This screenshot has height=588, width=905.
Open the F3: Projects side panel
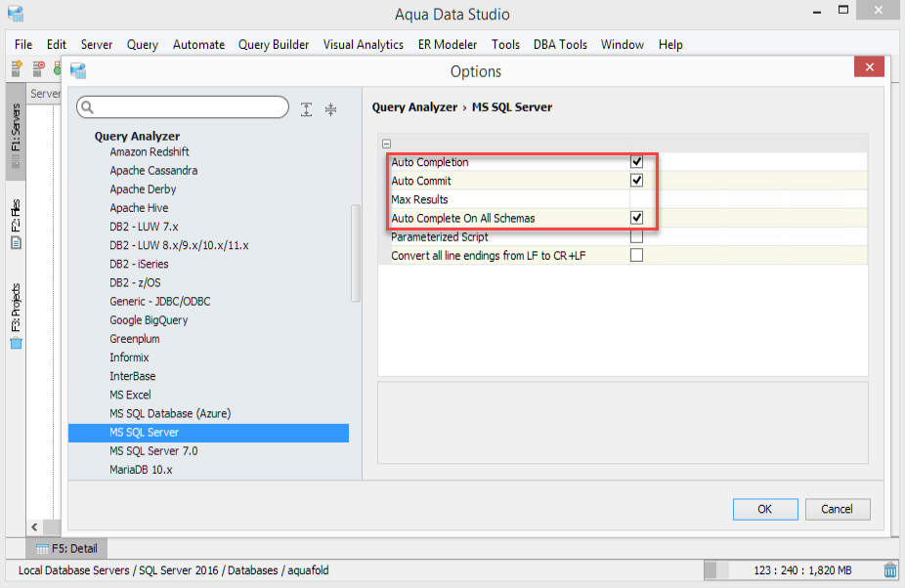[16, 315]
